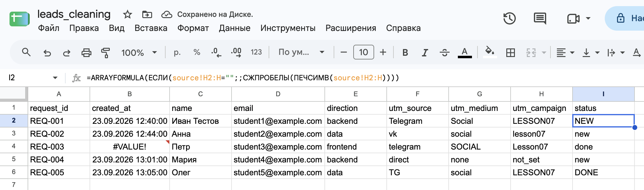Check the cloud save status icon
This screenshot has height=190, width=644.
pyautogui.click(x=167, y=14)
